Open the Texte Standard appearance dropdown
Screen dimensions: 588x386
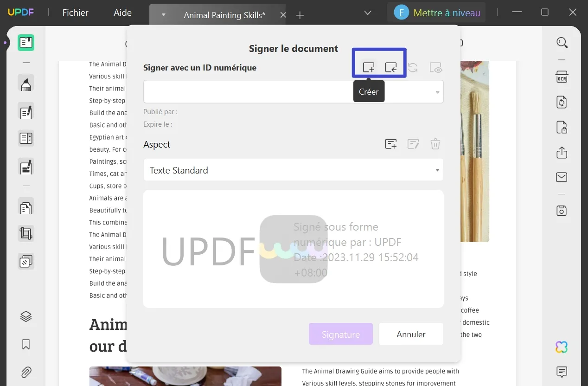point(293,170)
